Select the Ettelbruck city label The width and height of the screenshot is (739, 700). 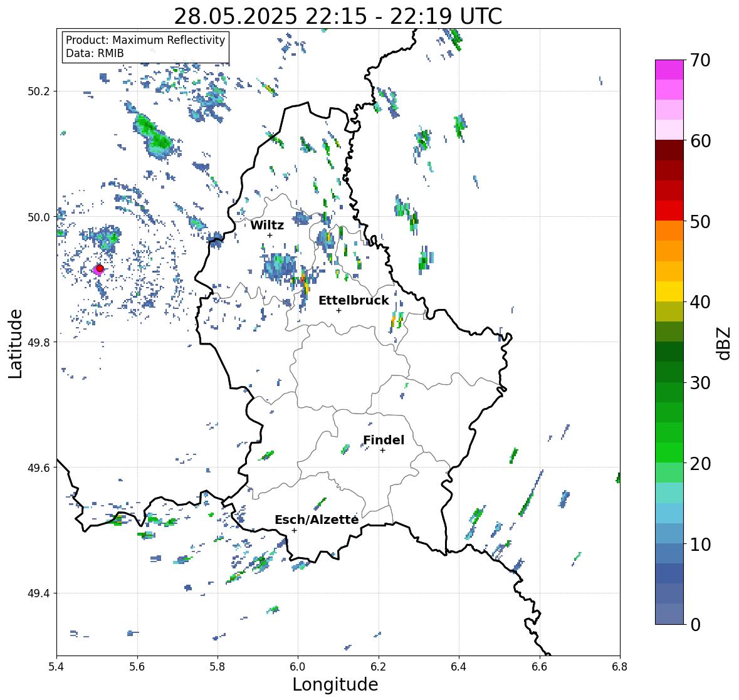pyautogui.click(x=354, y=300)
